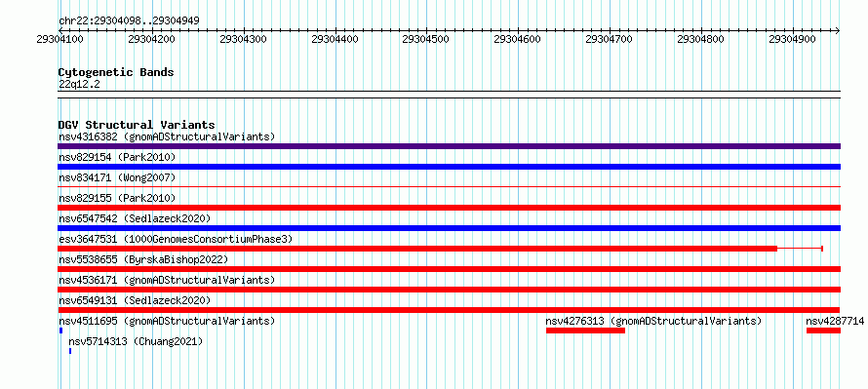This screenshot has height=389, width=868.
Task: Click the Cytogenetic Bands track title
Action: click(116, 72)
